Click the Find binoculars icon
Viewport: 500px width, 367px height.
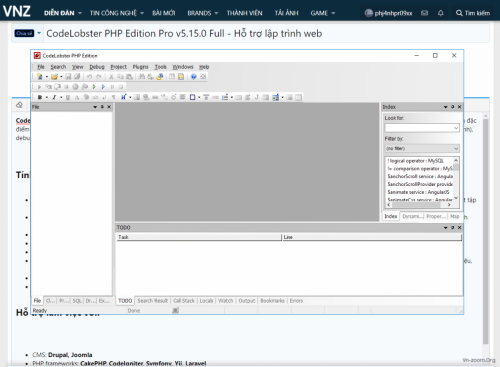(142, 77)
